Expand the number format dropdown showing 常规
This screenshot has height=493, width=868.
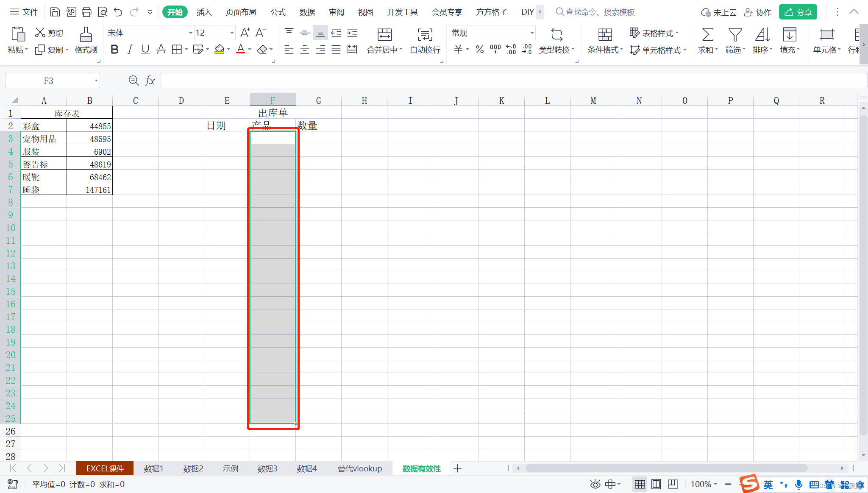point(531,33)
